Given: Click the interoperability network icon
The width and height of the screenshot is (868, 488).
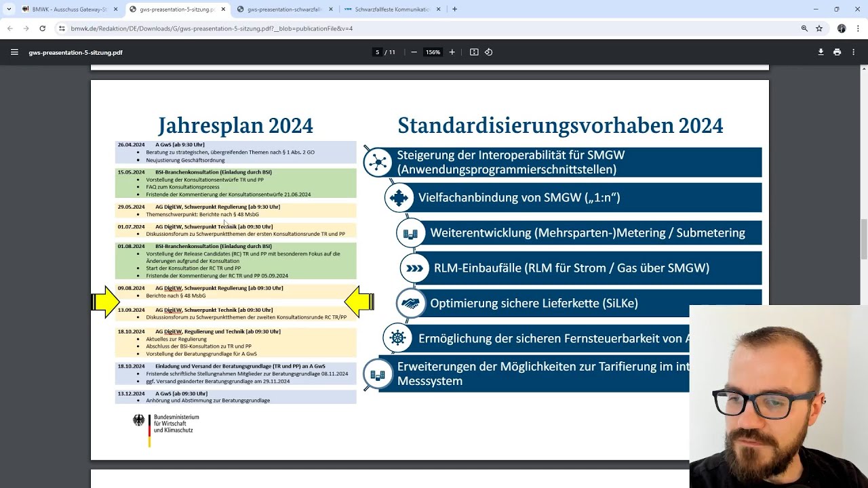Looking at the screenshot, I should 377,162.
